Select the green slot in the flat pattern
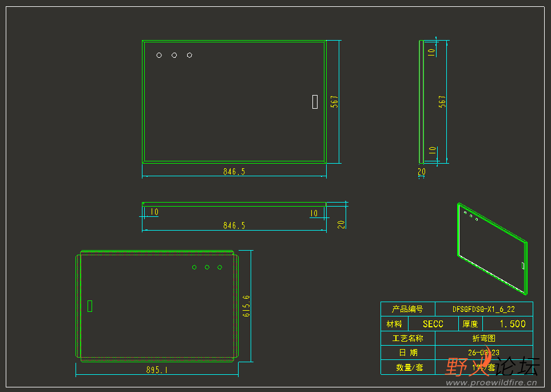This screenshot has height=392, width=551. [90, 306]
